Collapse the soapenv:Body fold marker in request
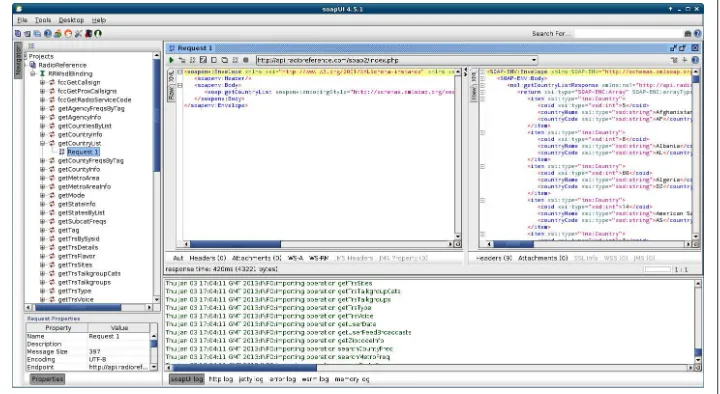 pyautogui.click(x=180, y=85)
